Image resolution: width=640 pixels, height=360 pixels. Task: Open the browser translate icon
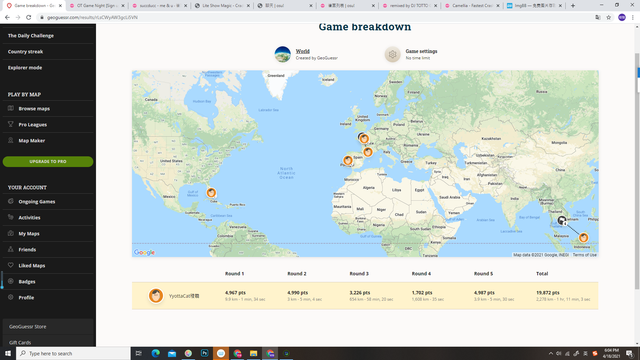click(x=598, y=18)
